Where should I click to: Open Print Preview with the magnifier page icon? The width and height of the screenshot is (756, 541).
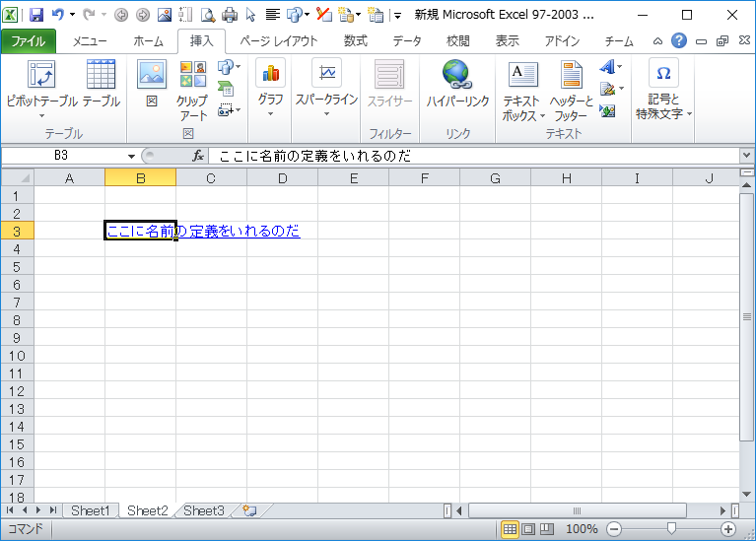coord(208,15)
